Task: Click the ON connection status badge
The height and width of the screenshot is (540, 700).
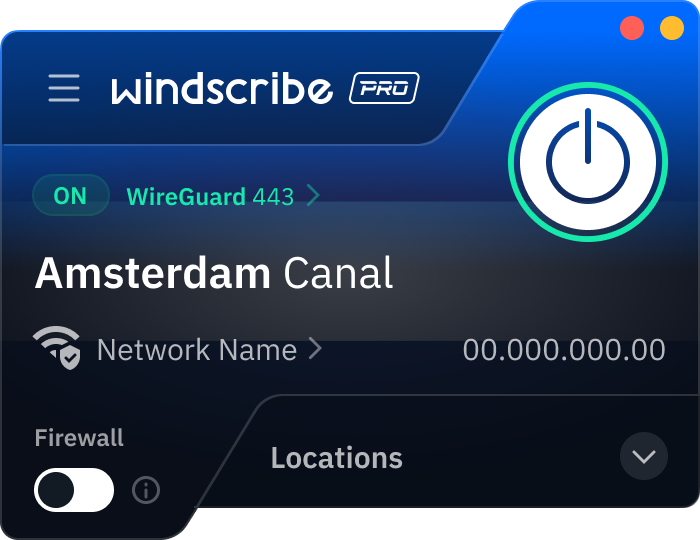Action: pyautogui.click(x=71, y=195)
